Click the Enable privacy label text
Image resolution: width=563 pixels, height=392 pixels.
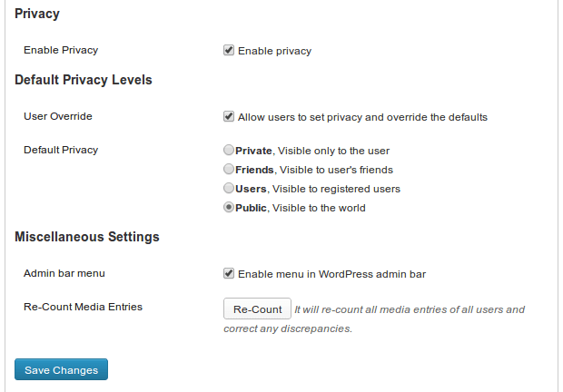274,51
